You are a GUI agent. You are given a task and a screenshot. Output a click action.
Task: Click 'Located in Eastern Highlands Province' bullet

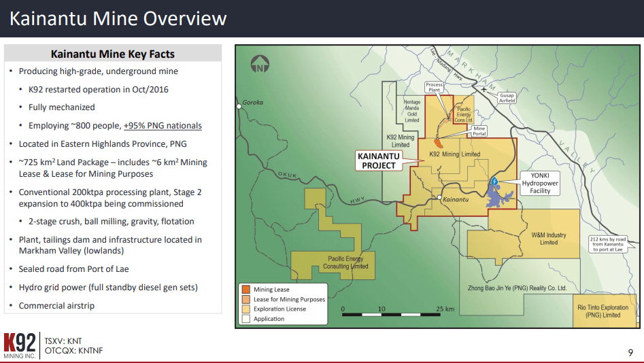[103, 144]
